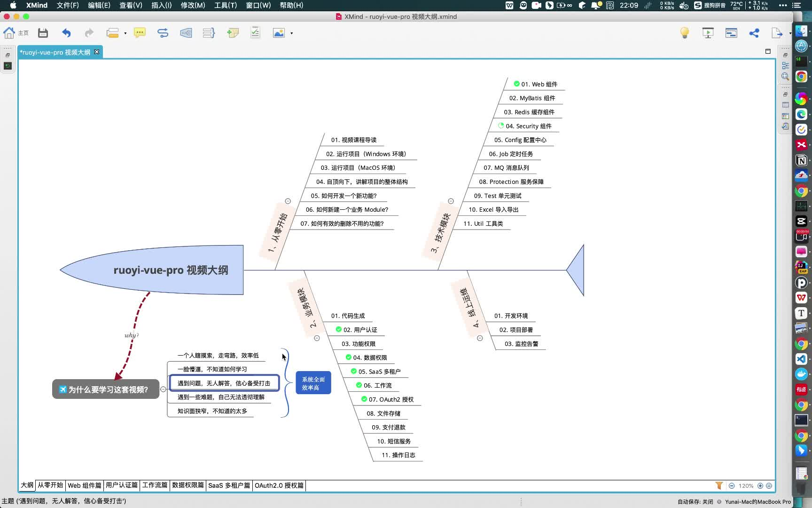Zoom in using the plus magnifier button
This screenshot has width=812, height=508.
click(x=760, y=485)
